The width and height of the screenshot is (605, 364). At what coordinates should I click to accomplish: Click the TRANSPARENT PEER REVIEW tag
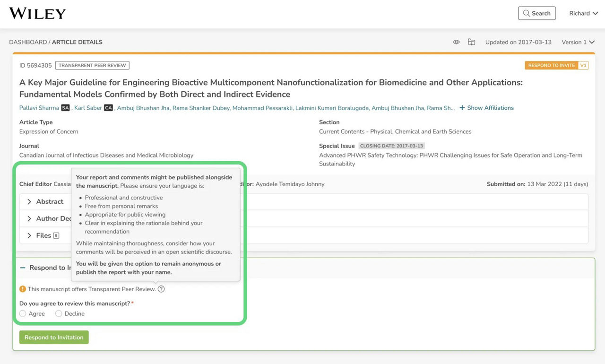92,65
